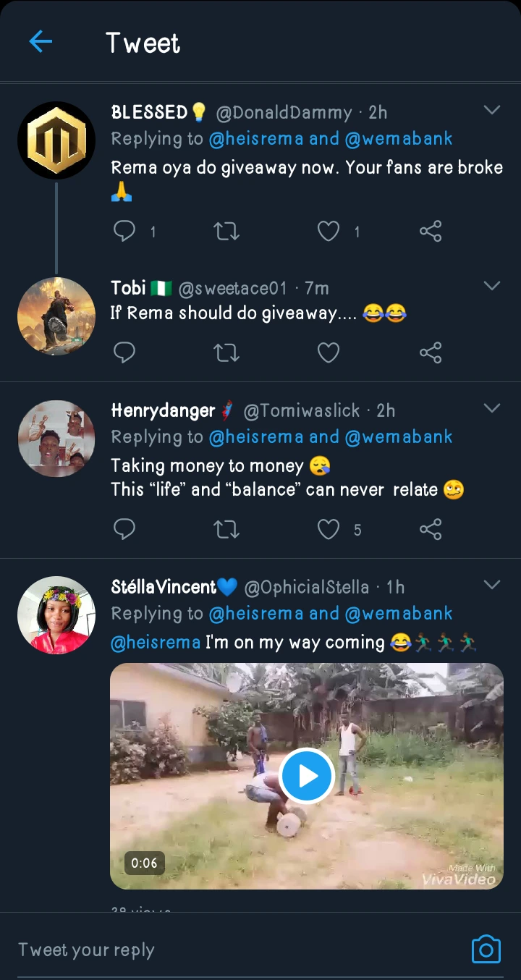Open options chevron on BLESSED's tweet
Image resolution: width=521 pixels, height=980 pixels.
point(492,110)
